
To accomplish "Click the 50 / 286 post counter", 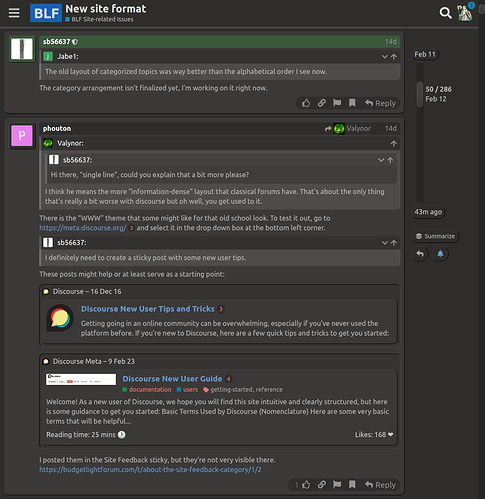I will click(438, 89).
